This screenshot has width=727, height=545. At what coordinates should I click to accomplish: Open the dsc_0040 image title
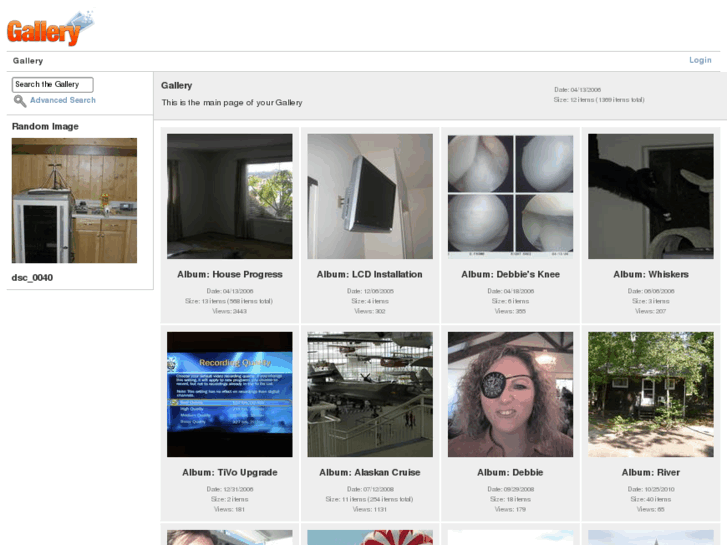tap(33, 278)
